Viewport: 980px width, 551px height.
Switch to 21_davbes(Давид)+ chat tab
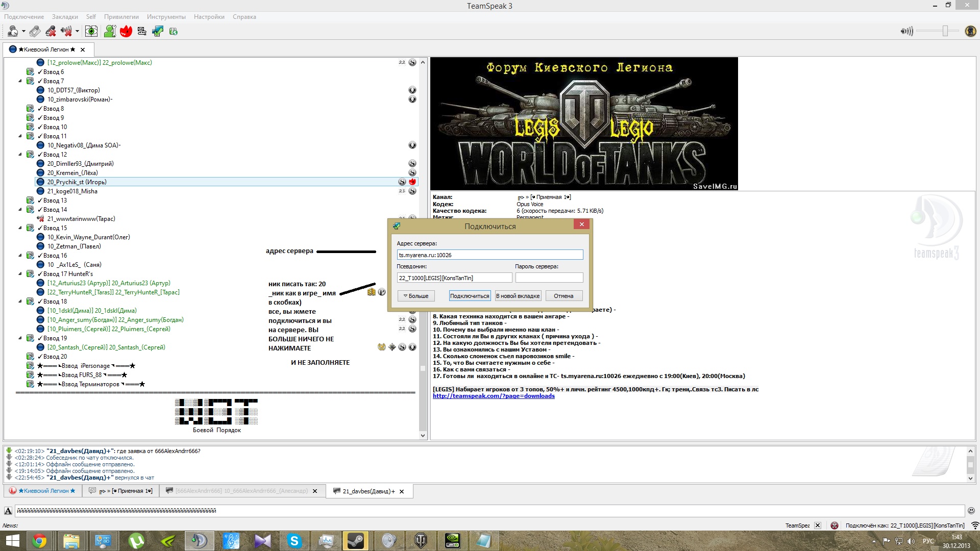point(369,491)
